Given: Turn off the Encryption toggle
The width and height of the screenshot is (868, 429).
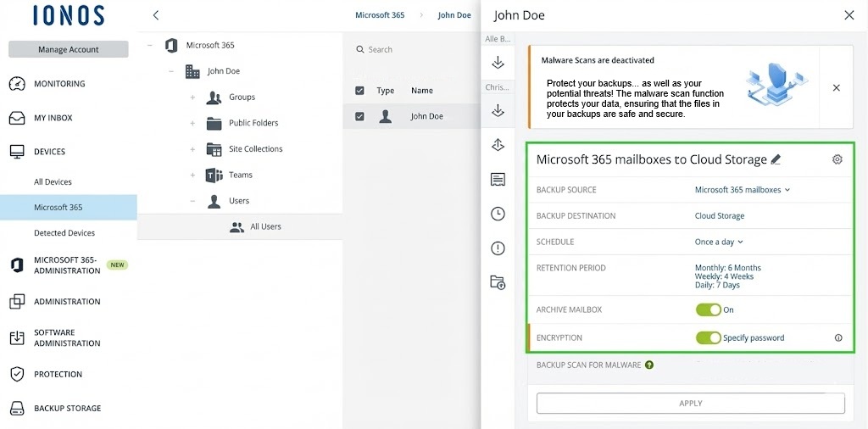Looking at the screenshot, I should [709, 337].
